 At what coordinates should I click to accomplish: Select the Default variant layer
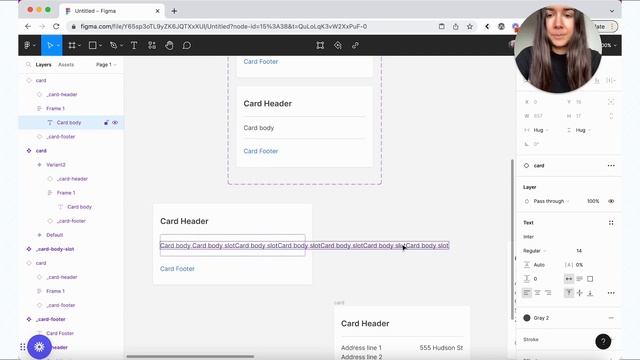55,235
